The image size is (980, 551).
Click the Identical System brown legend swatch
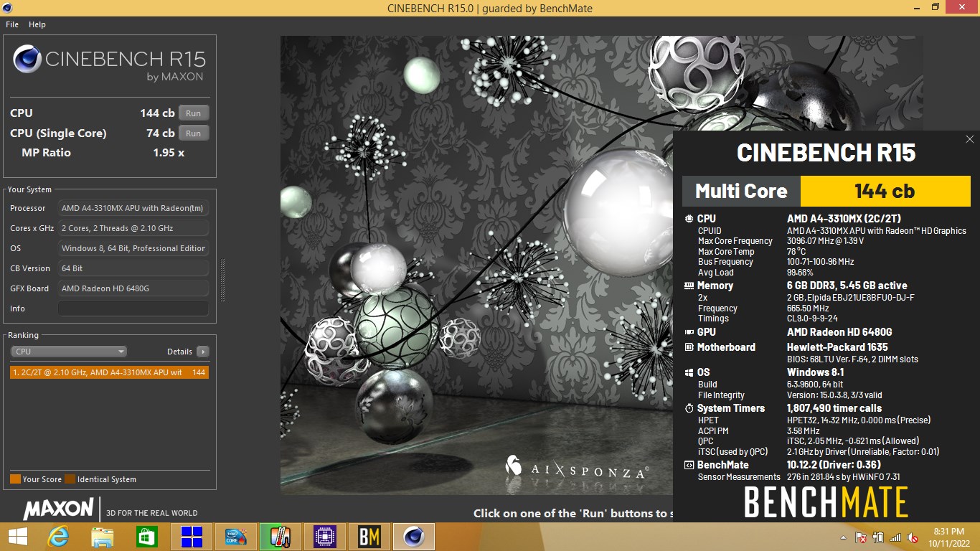(x=70, y=479)
